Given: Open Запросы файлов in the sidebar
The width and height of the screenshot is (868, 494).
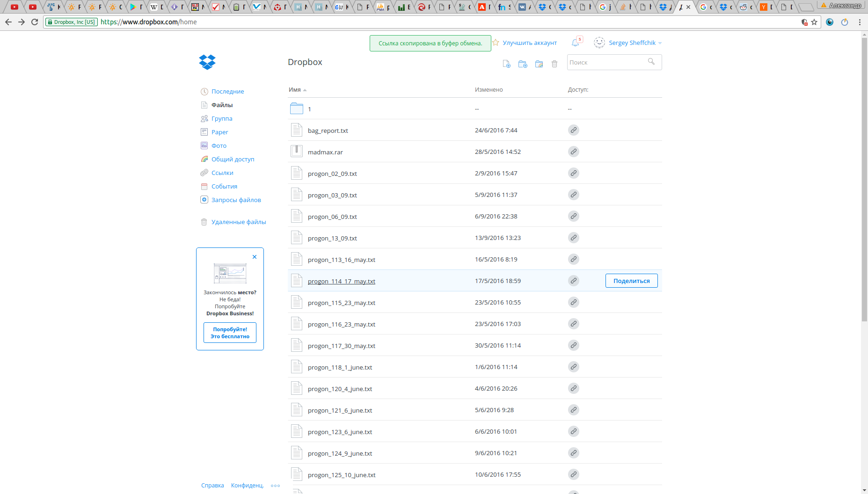Looking at the screenshot, I should pos(236,200).
